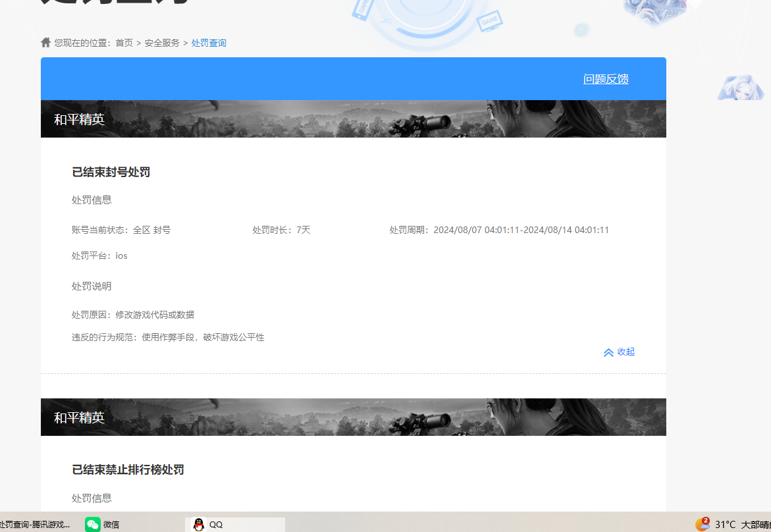
Task: Open 首页 breadcrumb link
Action: point(124,43)
